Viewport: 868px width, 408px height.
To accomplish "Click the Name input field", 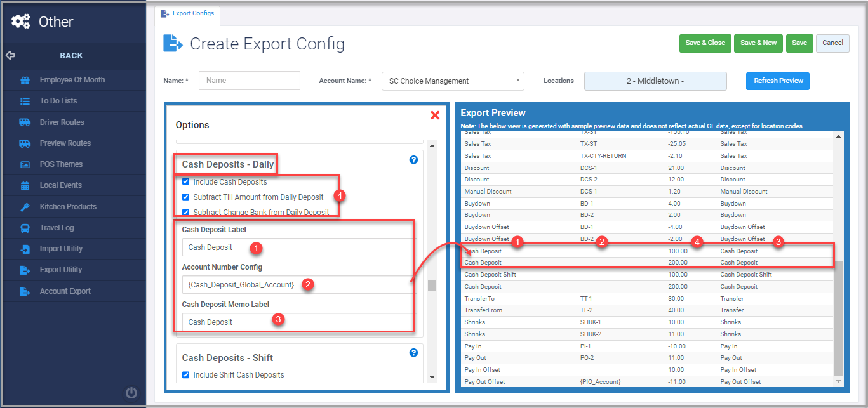I will coord(250,81).
